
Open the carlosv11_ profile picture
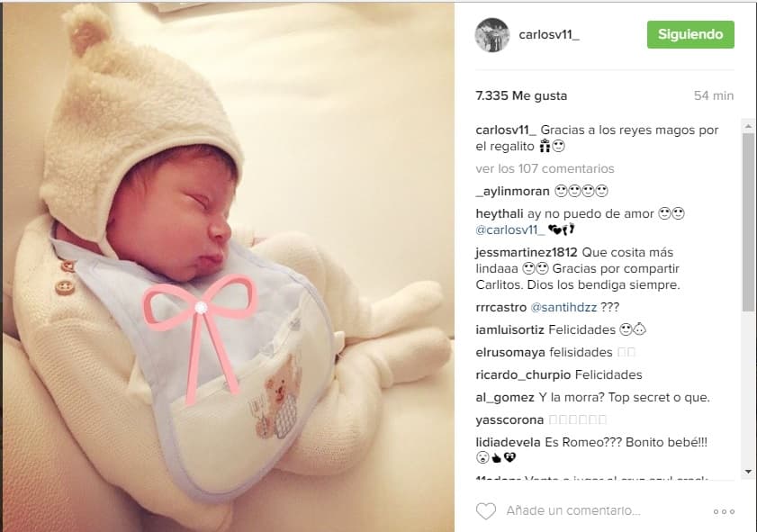click(x=492, y=35)
